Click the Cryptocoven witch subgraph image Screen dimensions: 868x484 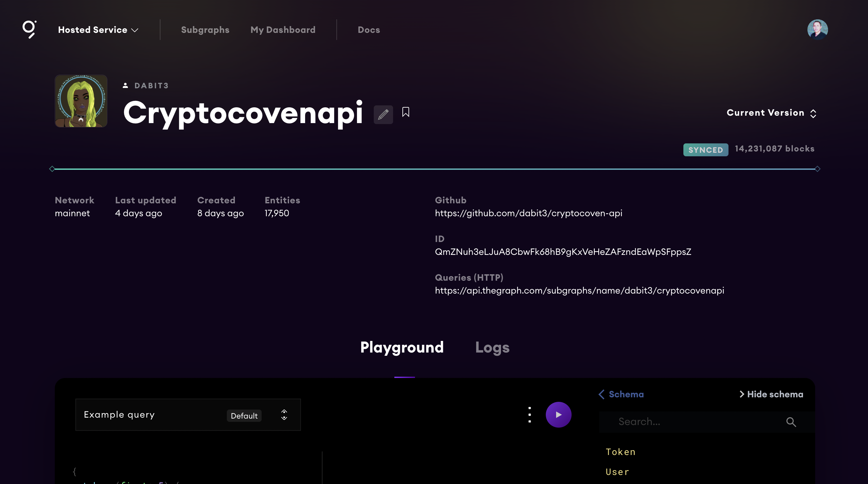[81, 101]
